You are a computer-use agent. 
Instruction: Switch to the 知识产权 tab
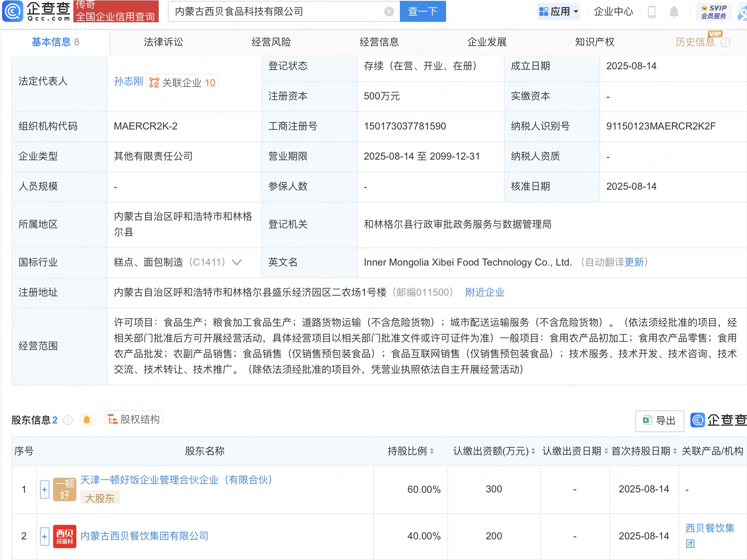pos(595,42)
